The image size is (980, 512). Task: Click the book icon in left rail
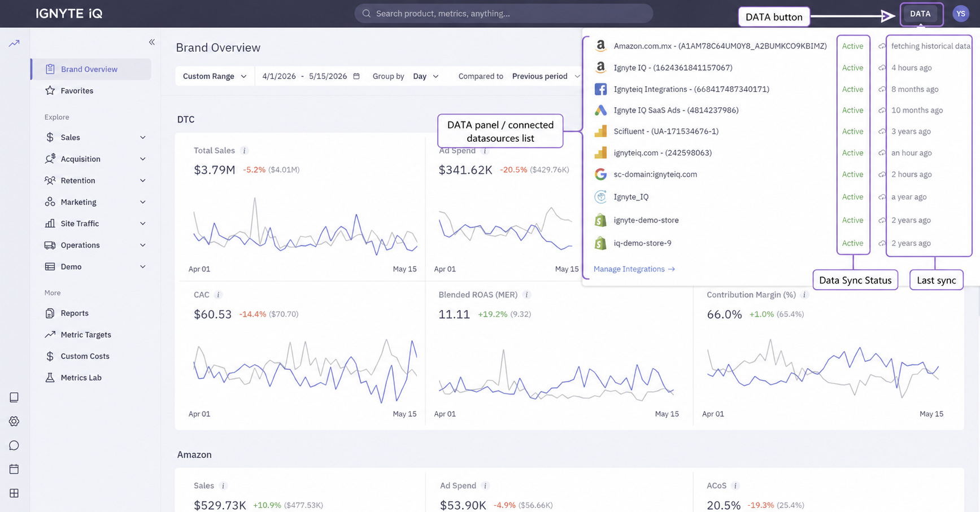click(x=14, y=397)
